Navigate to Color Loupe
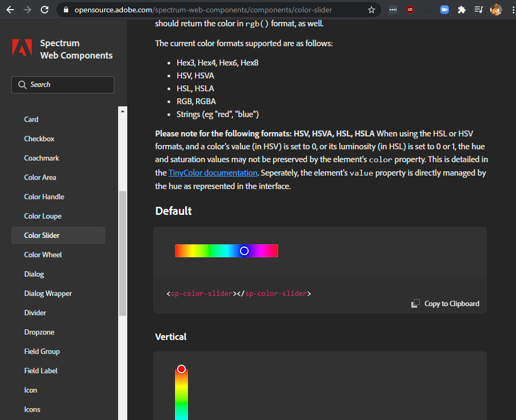 coord(43,216)
